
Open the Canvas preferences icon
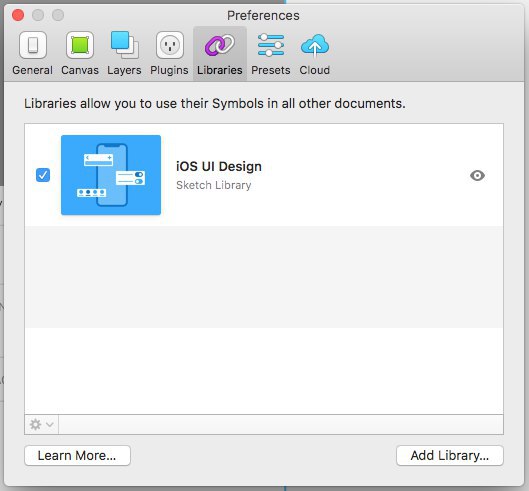(x=80, y=45)
